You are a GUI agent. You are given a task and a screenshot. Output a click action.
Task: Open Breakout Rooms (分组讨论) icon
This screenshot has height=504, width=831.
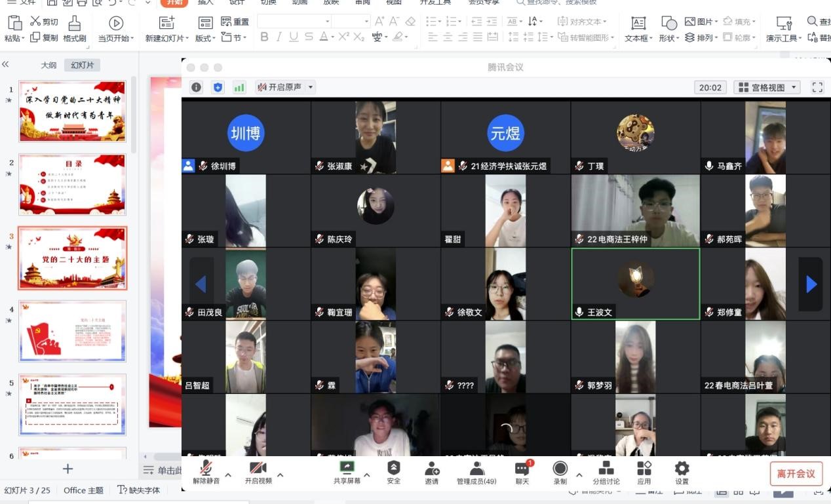[606, 468]
